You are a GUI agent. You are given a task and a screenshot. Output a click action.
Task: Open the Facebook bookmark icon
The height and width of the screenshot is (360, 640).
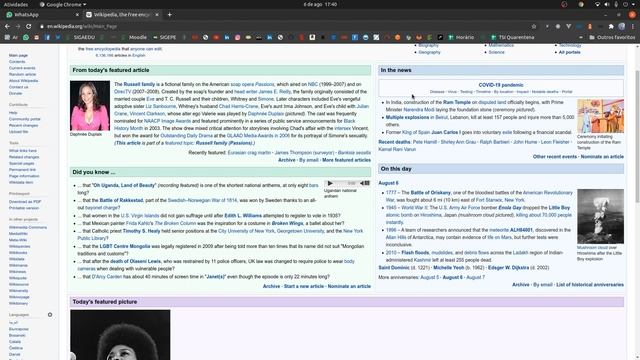coord(47,37)
